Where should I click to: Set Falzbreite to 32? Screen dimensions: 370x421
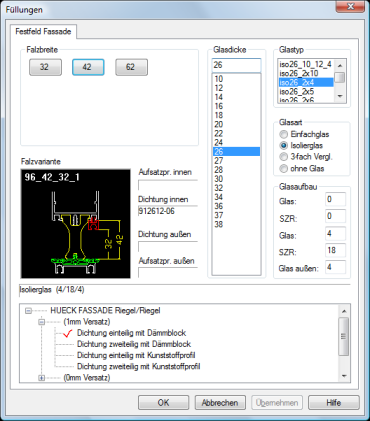tap(45, 67)
